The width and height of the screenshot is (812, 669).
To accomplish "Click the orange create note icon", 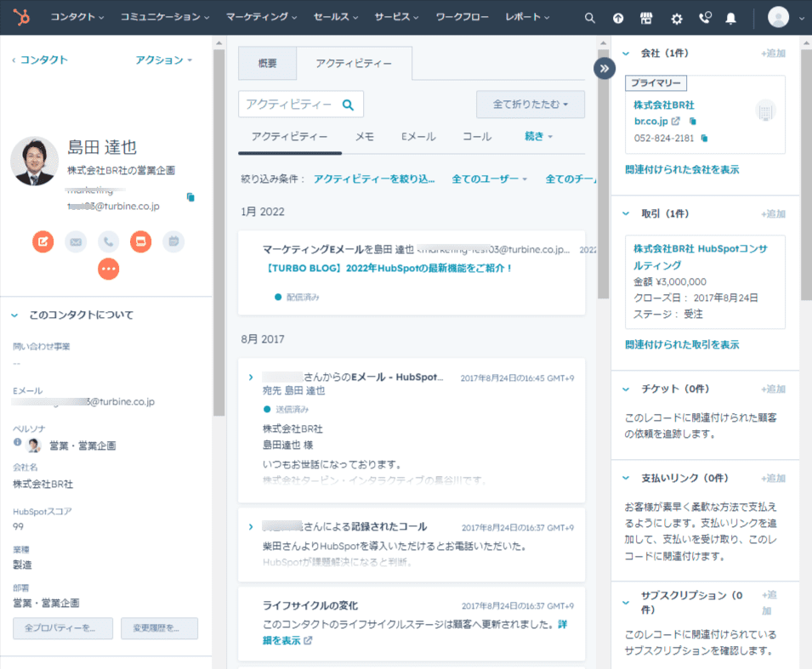I will pos(43,241).
